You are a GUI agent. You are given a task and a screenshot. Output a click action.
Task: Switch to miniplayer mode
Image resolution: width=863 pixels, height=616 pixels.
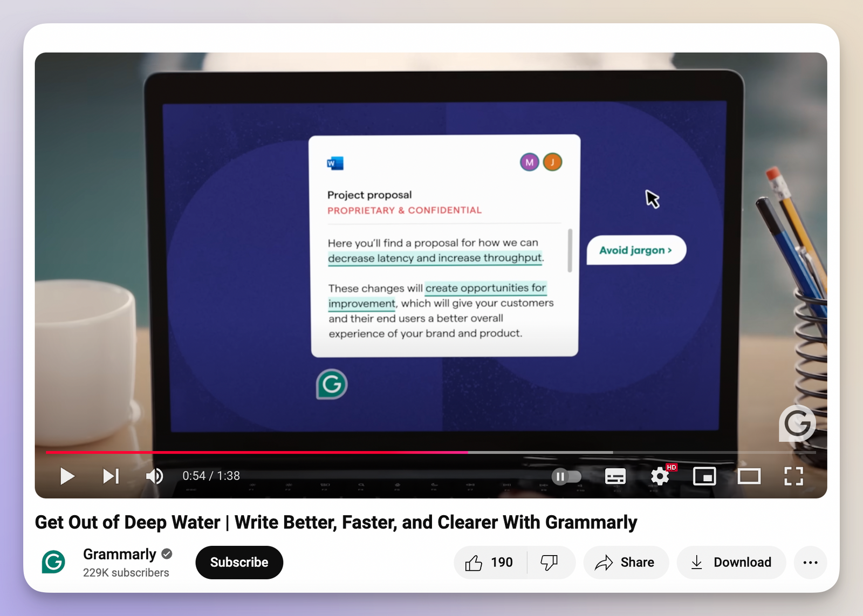point(704,476)
